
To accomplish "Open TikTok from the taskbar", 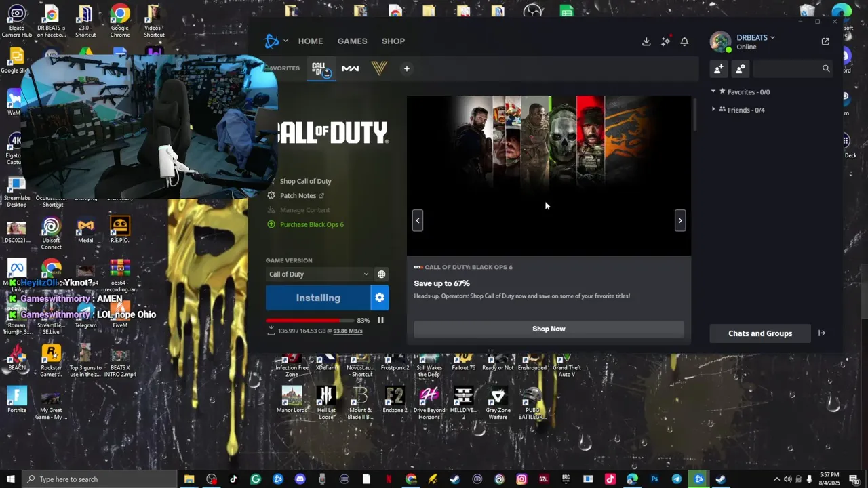I will pyautogui.click(x=233, y=479).
